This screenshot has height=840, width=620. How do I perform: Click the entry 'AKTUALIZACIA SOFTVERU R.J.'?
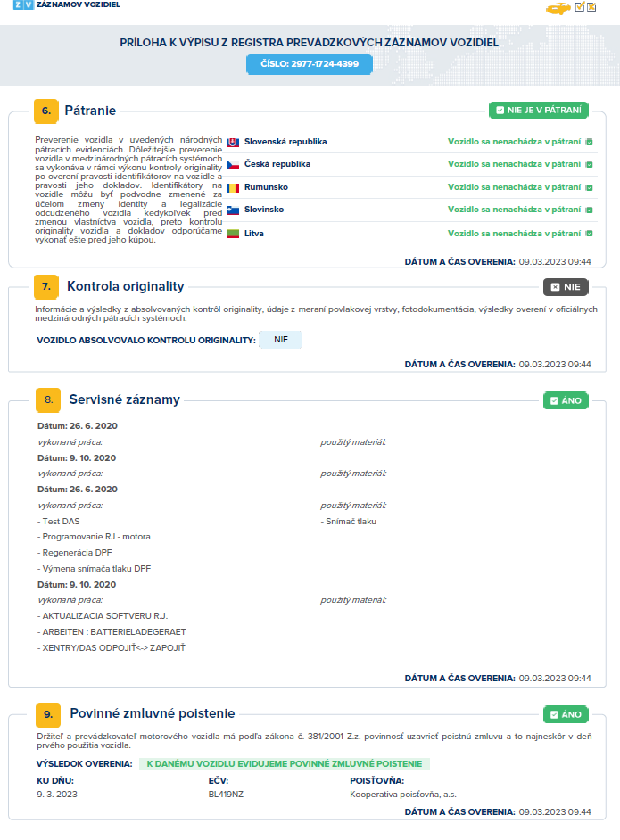[103, 616]
